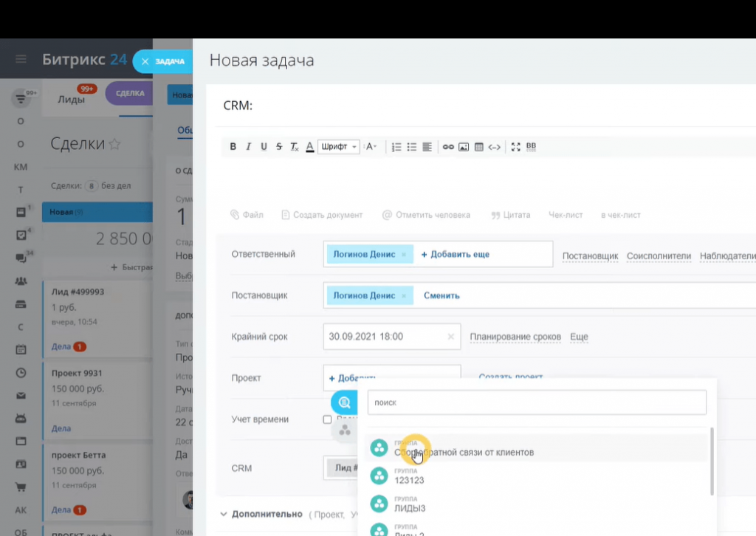Viewport: 756px width, 536px height.
Task: Open the Лиды tab
Action: point(71,99)
